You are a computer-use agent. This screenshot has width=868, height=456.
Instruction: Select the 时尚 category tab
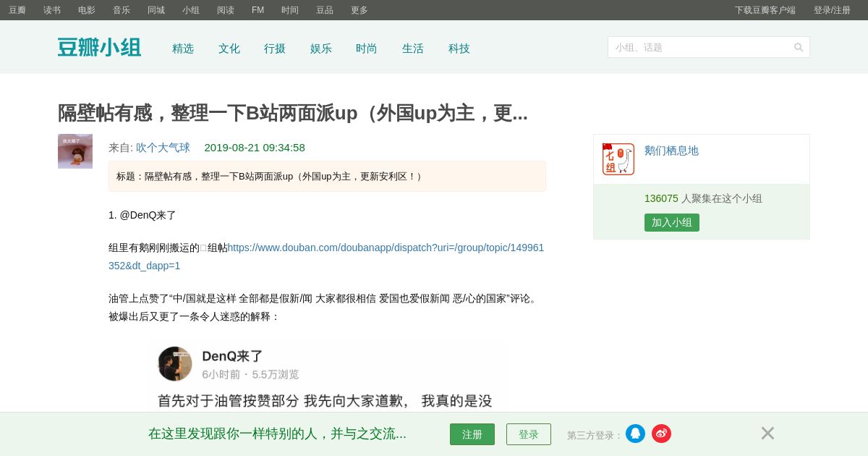tap(367, 48)
